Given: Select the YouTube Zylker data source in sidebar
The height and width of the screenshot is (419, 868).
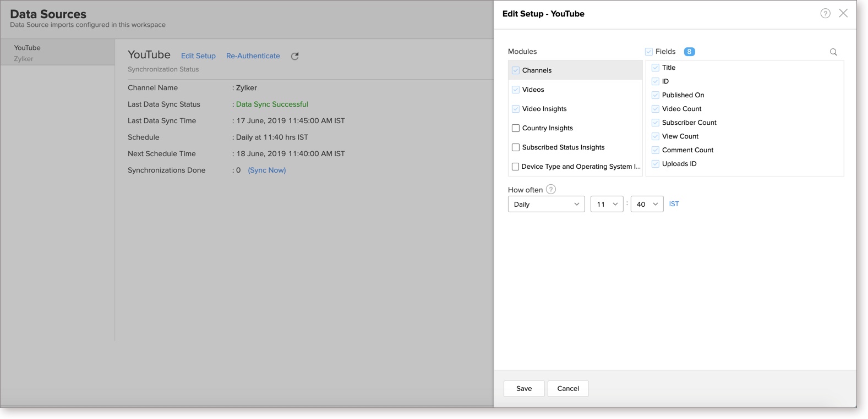Looking at the screenshot, I should click(58, 53).
